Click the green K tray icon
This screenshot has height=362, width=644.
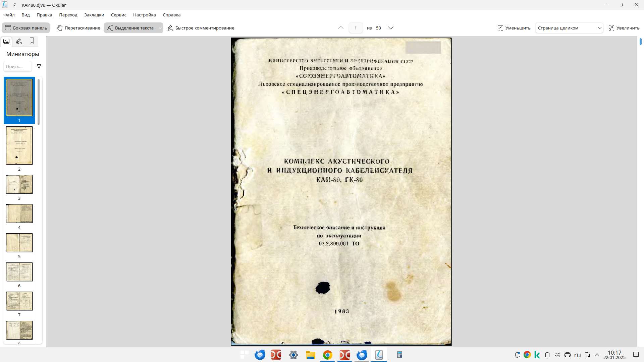[537, 355]
